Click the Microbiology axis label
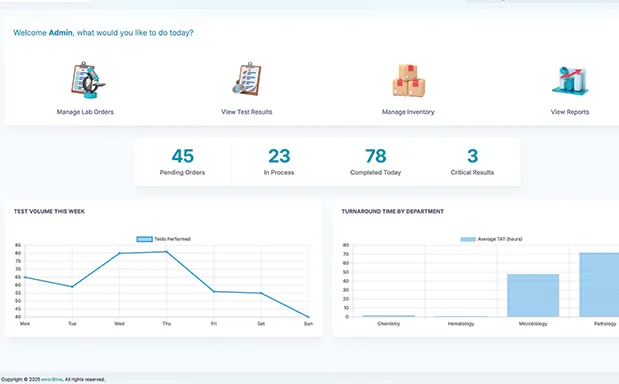The height and width of the screenshot is (384, 619). (x=533, y=324)
